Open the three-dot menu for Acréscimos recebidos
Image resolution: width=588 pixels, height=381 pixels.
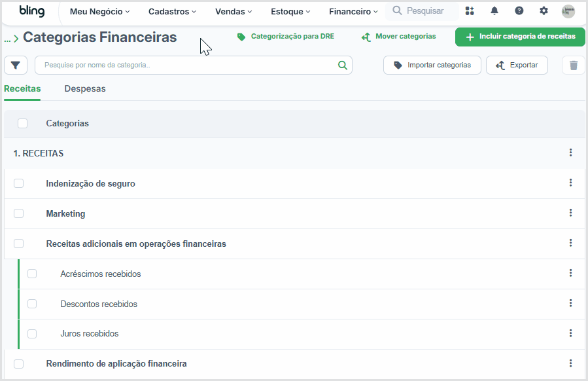point(570,273)
